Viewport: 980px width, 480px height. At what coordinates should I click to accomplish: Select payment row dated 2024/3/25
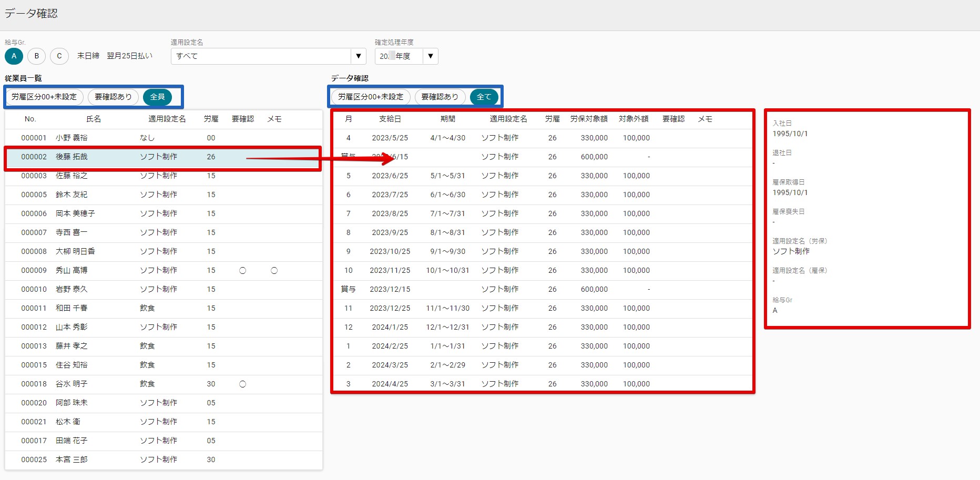[x=543, y=365]
